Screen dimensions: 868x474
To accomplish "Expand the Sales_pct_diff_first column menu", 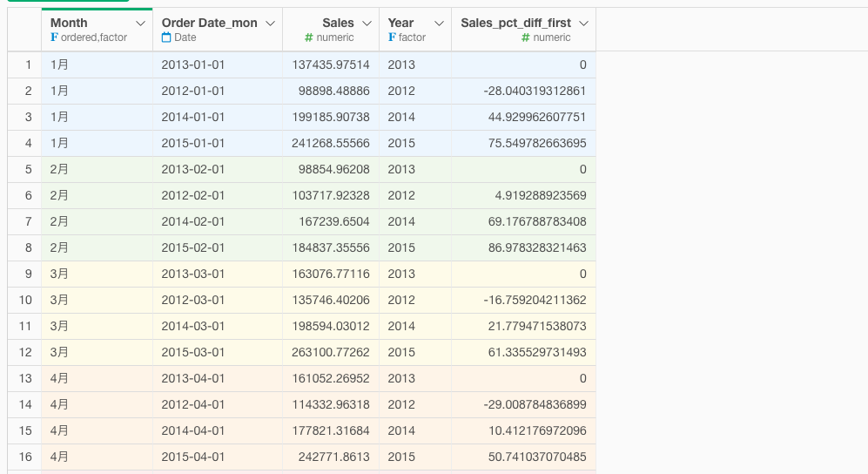I will (x=583, y=24).
